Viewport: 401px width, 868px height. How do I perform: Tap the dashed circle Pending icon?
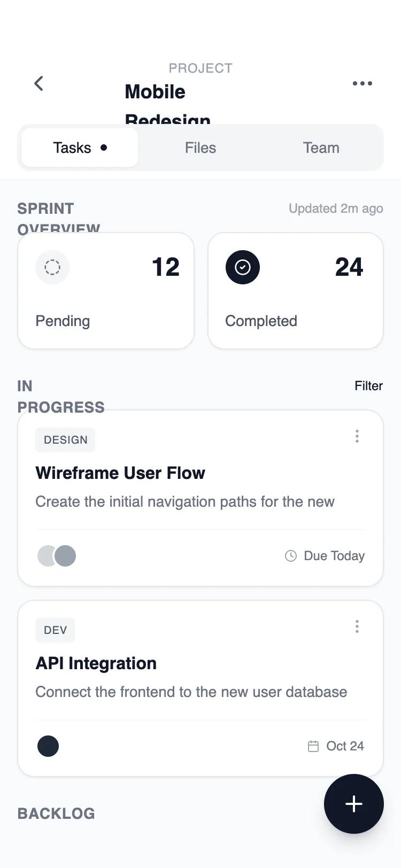tap(52, 267)
